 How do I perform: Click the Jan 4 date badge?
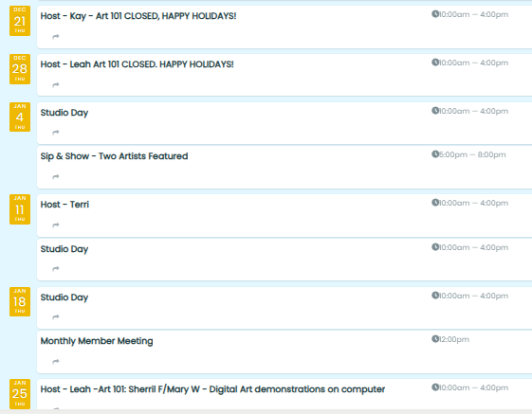pyautogui.click(x=20, y=117)
